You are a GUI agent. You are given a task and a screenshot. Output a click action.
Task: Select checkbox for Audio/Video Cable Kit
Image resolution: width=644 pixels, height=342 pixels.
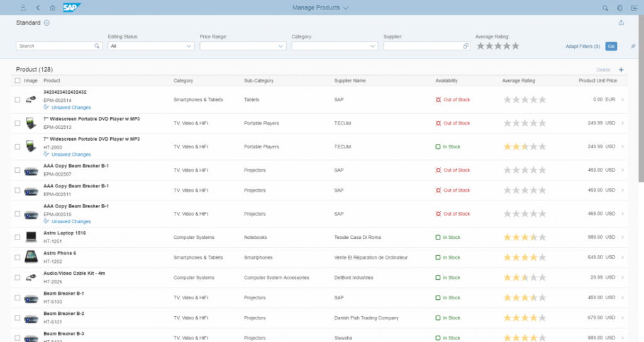tap(17, 277)
